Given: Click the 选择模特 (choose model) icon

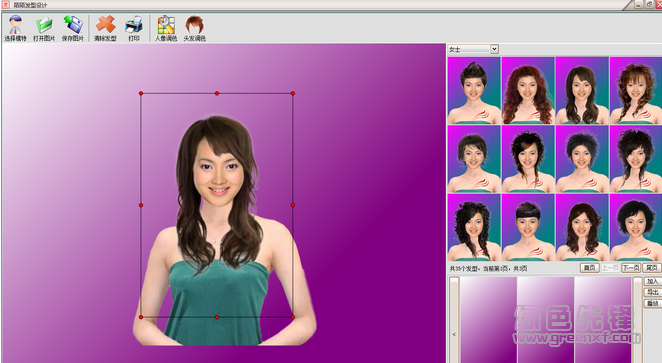Looking at the screenshot, I should [x=16, y=28].
